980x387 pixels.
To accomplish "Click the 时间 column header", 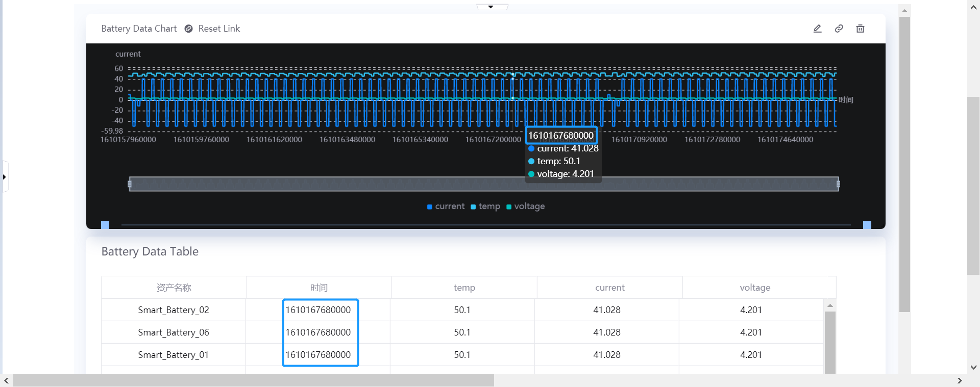I will point(319,288).
